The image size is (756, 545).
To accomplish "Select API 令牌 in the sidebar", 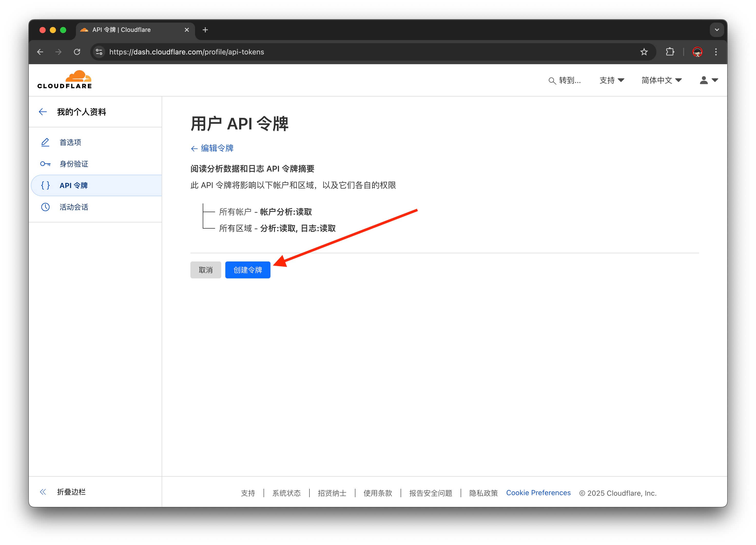I will pos(96,185).
